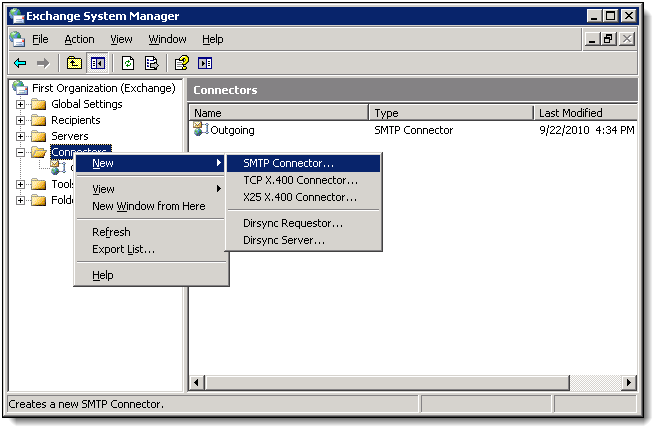Open the View submenu in context menu
661x435 pixels.
152,189
